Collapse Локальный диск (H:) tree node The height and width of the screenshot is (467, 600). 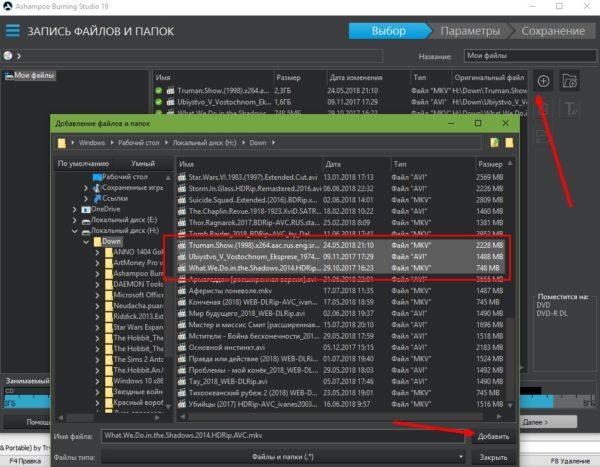(75, 231)
